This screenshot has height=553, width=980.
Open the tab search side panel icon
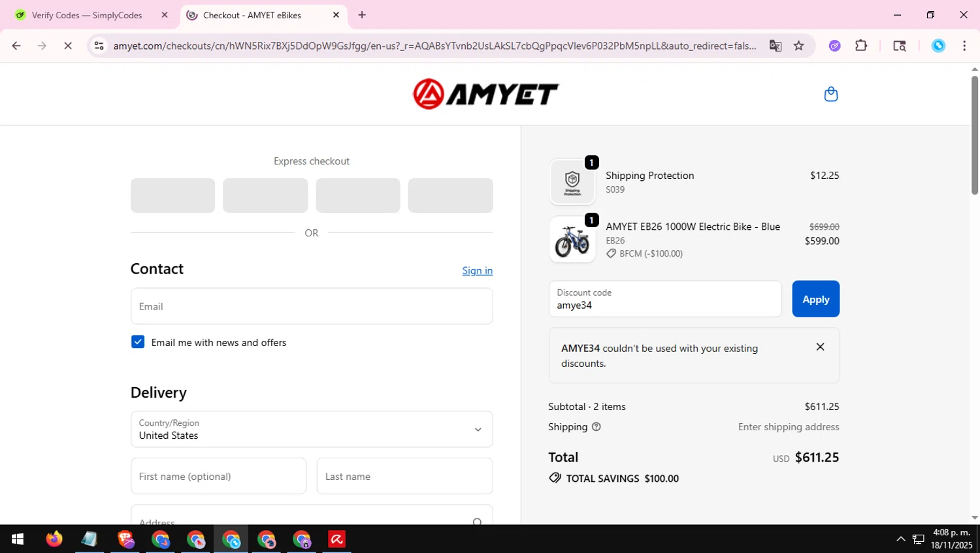900,46
